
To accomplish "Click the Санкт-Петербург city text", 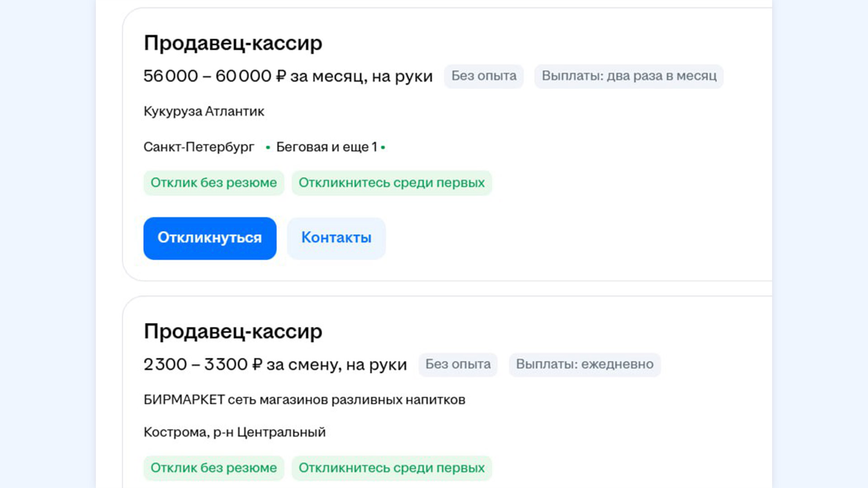I will tap(199, 147).
